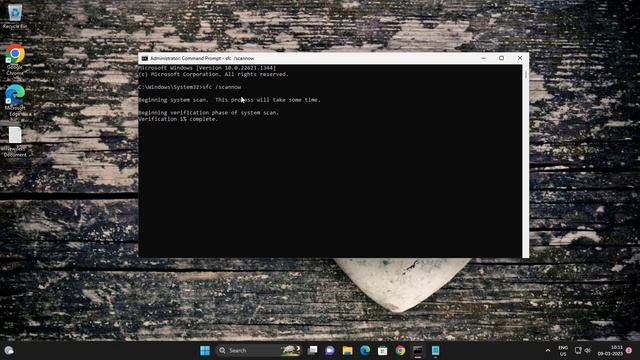Click 'Beginning system scan' output line

click(x=230, y=100)
